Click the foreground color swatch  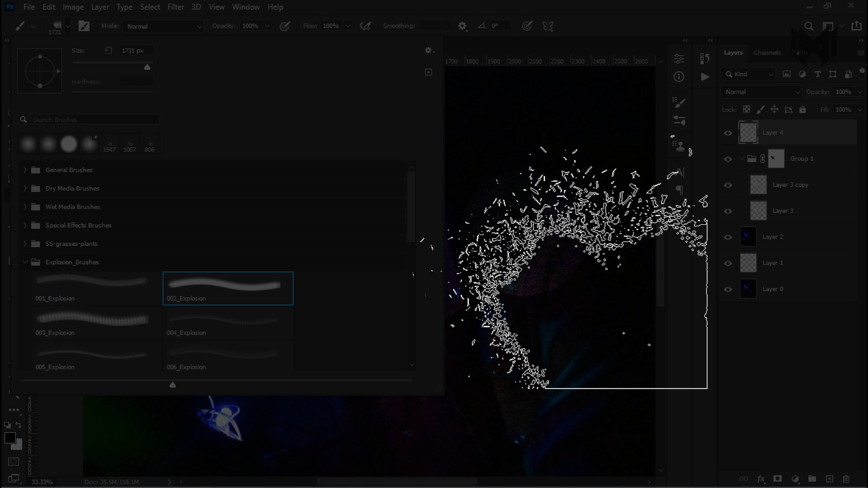(x=10, y=438)
